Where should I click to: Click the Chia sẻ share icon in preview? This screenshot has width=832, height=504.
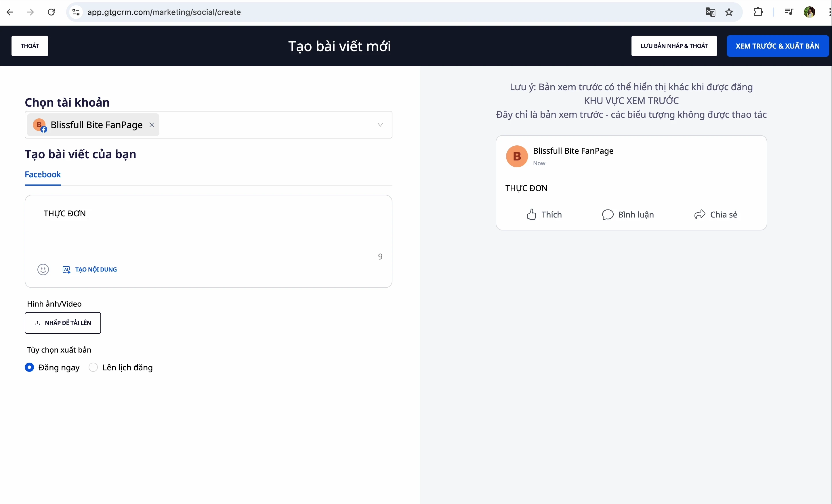[x=700, y=214]
